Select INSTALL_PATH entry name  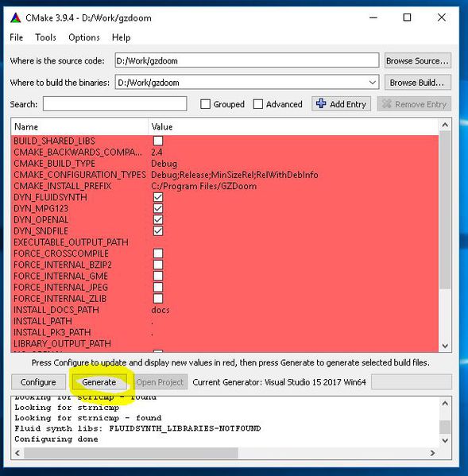43,321
